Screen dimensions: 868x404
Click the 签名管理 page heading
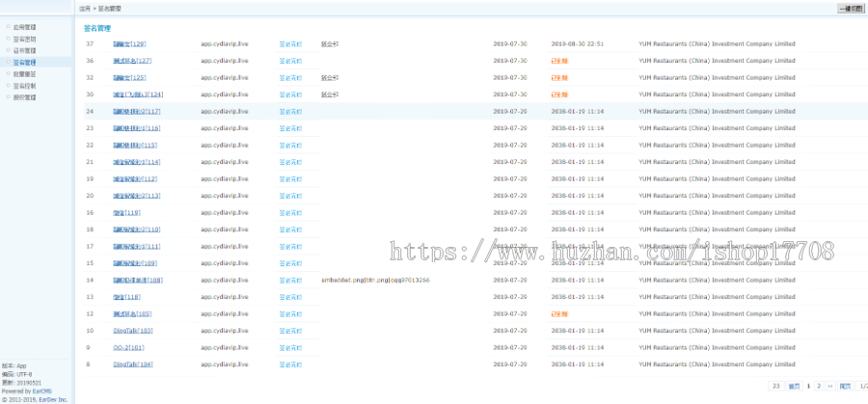click(97, 28)
